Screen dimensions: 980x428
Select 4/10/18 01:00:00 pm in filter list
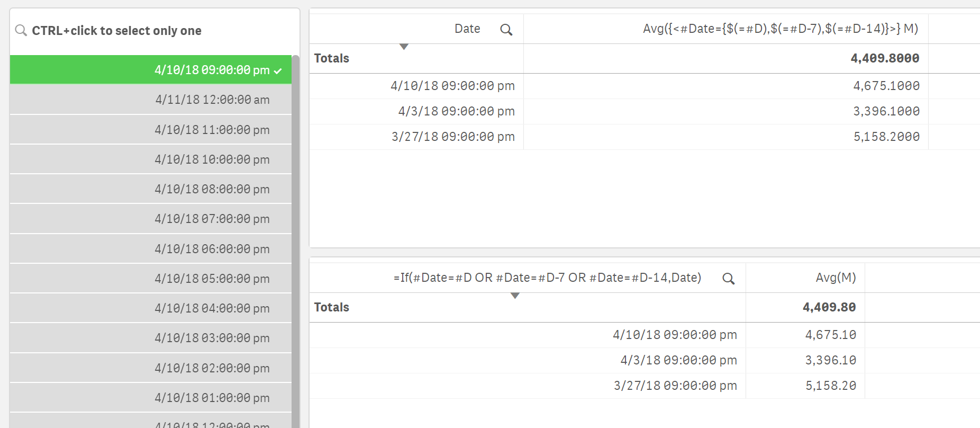click(151, 398)
